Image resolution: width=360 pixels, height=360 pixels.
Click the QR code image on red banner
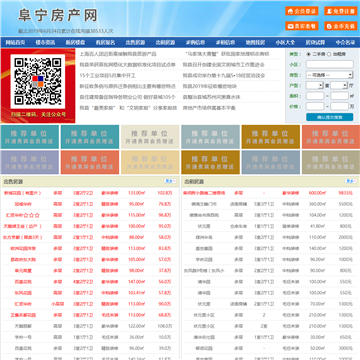tap(38, 81)
